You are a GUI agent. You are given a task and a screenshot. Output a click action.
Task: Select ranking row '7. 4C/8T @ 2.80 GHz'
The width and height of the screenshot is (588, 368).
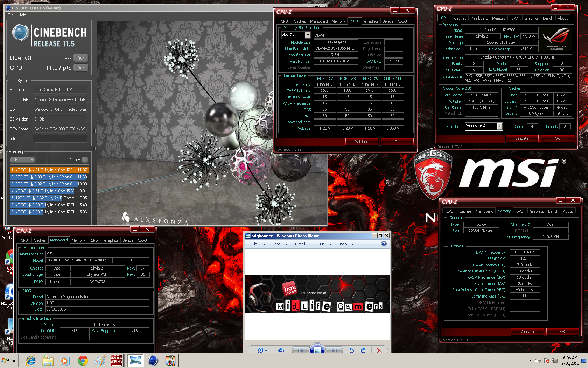(x=49, y=212)
